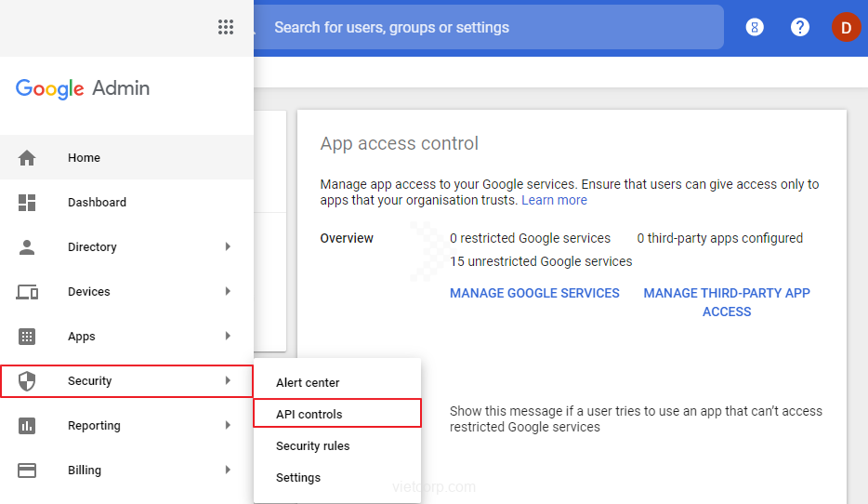Click the Dashboard tiles icon
The width and height of the screenshot is (868, 504).
27,203
